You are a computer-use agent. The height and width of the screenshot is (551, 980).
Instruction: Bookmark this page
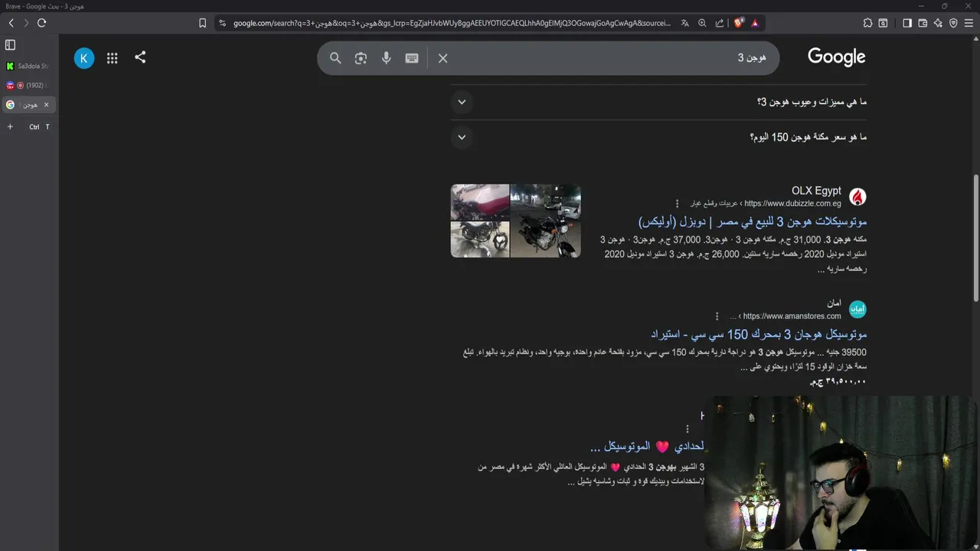click(202, 23)
